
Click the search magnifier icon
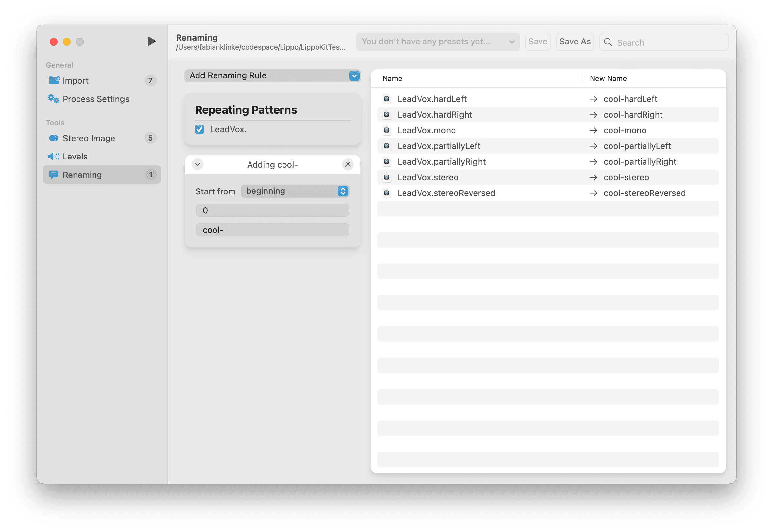click(x=608, y=42)
